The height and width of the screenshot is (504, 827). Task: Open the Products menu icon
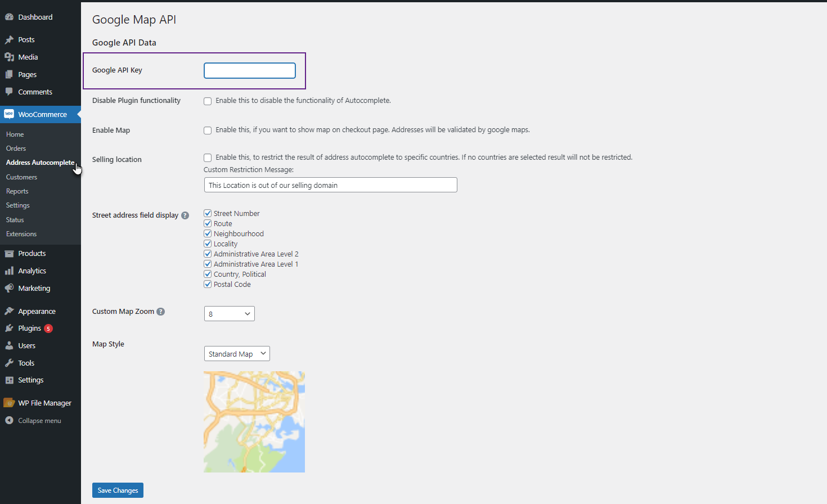[10, 253]
